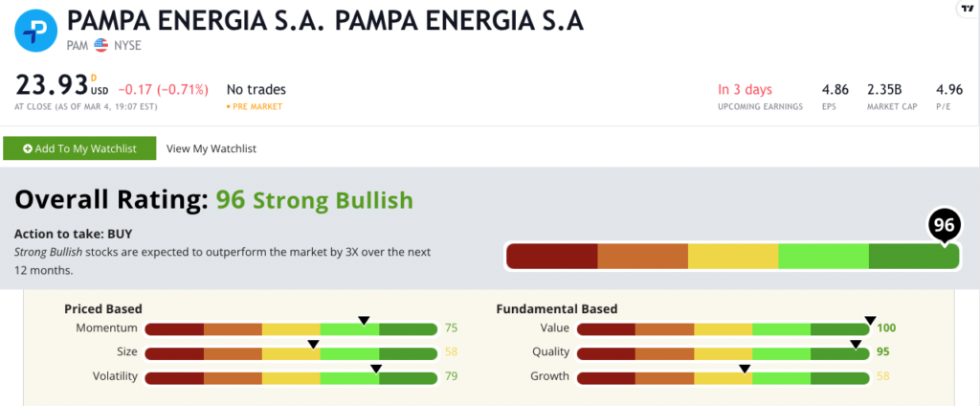
Task: Click the Growth bar triangle marker
Action: (745, 368)
